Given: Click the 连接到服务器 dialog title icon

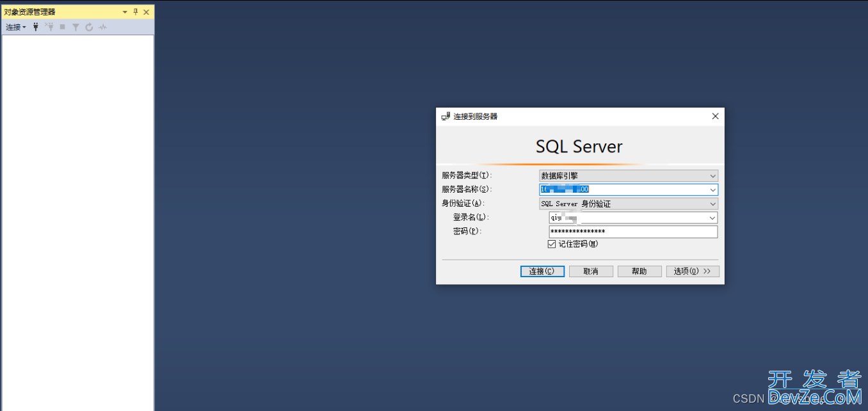Looking at the screenshot, I should (446, 117).
